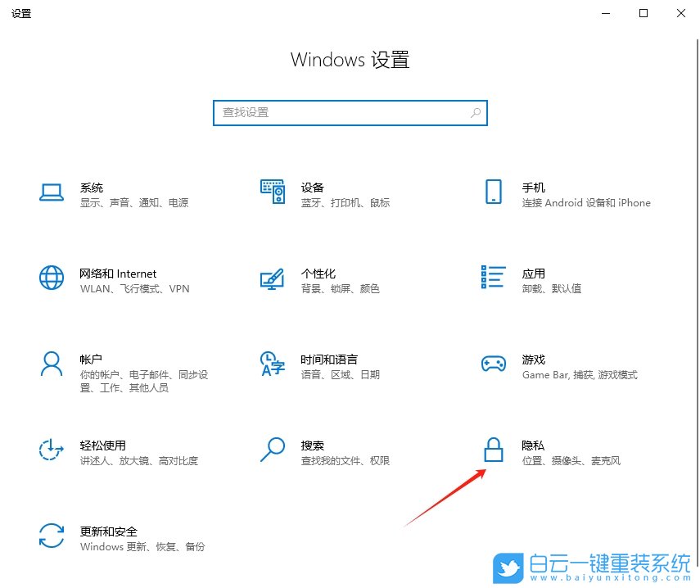Open the 设置 window menu icon
This screenshot has height=588, width=700.
click(x=21, y=13)
